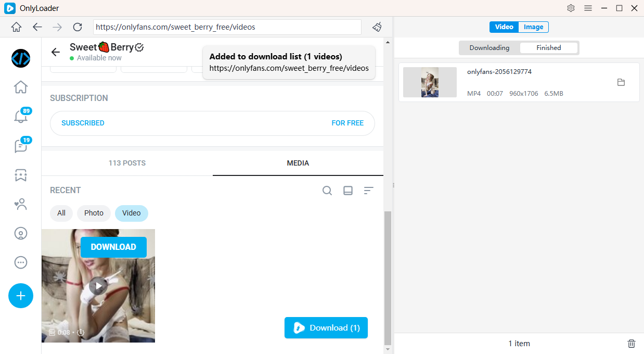This screenshot has width=644, height=354.
Task: Show the Finished list
Action: [549, 48]
